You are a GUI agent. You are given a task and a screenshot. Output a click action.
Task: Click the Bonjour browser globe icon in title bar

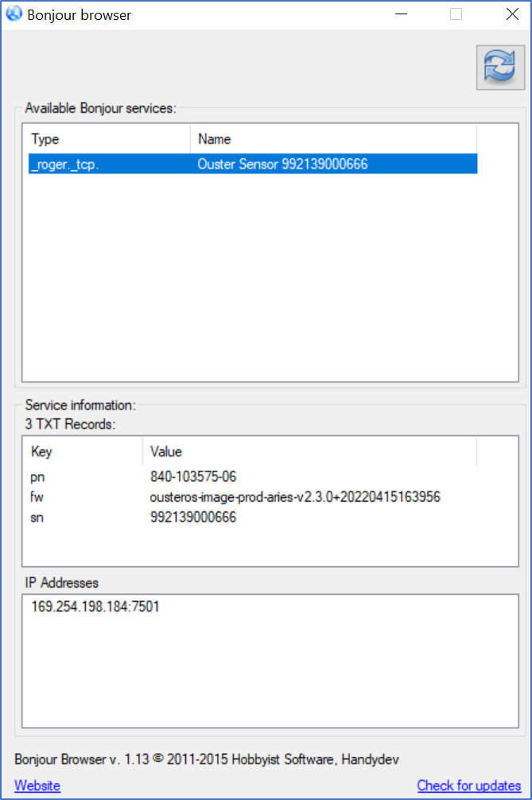pyautogui.click(x=14, y=14)
